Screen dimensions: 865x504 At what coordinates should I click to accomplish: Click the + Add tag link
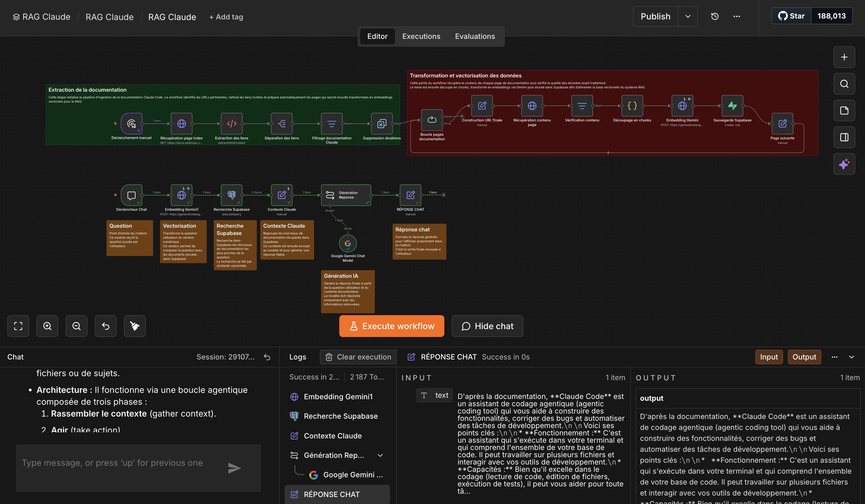pos(226,17)
